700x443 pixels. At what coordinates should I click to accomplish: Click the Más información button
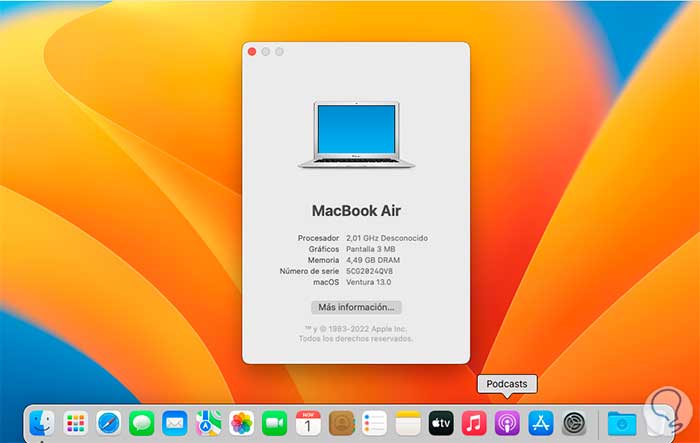(356, 307)
